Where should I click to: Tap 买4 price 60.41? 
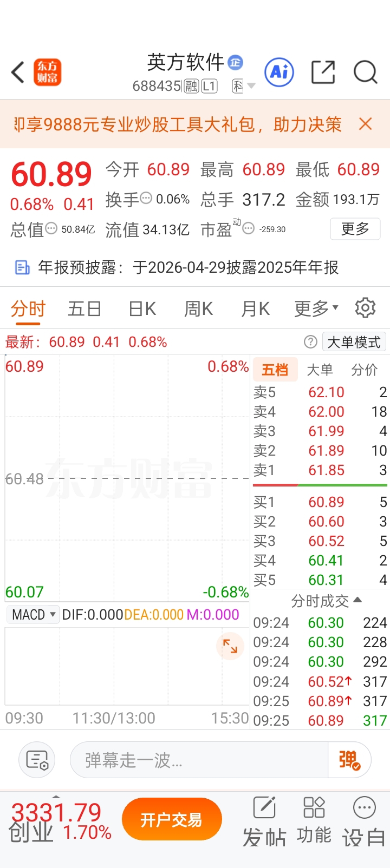point(327,561)
